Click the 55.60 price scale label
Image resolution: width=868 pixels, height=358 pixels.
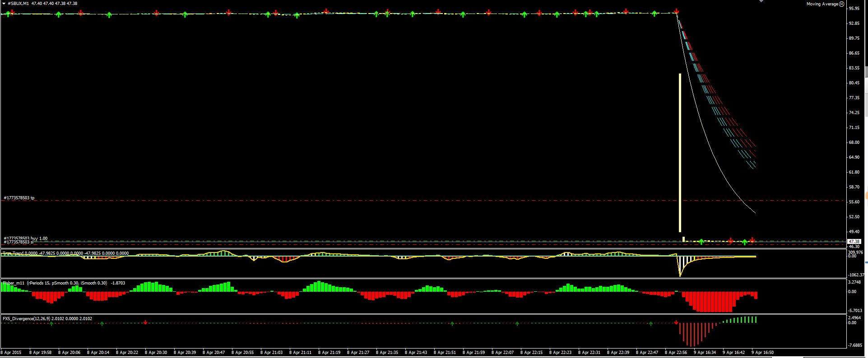click(x=854, y=202)
